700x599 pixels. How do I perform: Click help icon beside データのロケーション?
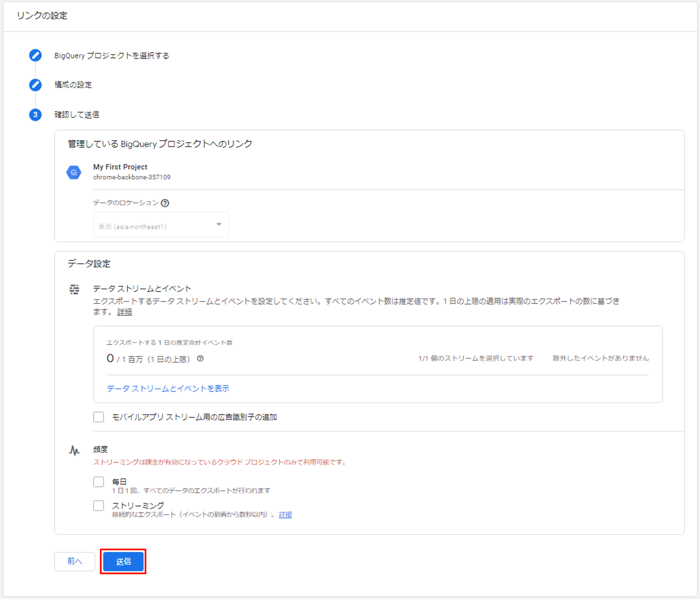[165, 203]
